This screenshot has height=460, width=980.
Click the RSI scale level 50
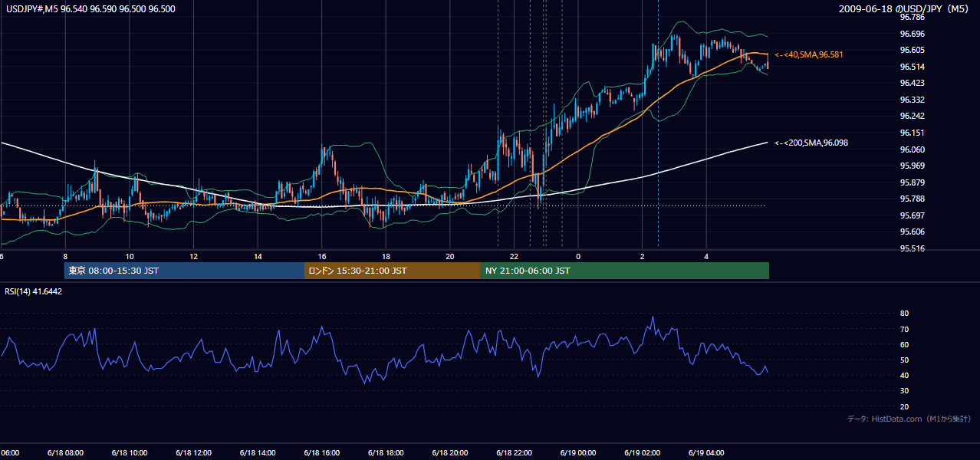coord(904,360)
